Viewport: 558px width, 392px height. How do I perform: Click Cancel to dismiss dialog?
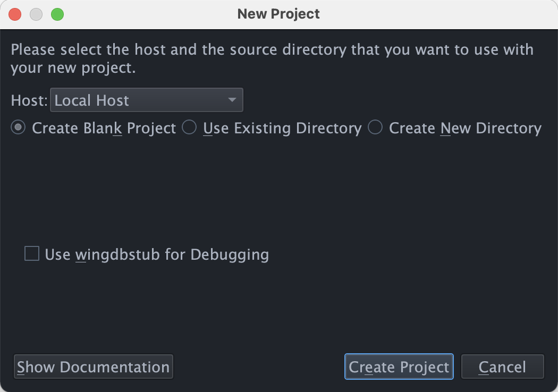pos(502,367)
